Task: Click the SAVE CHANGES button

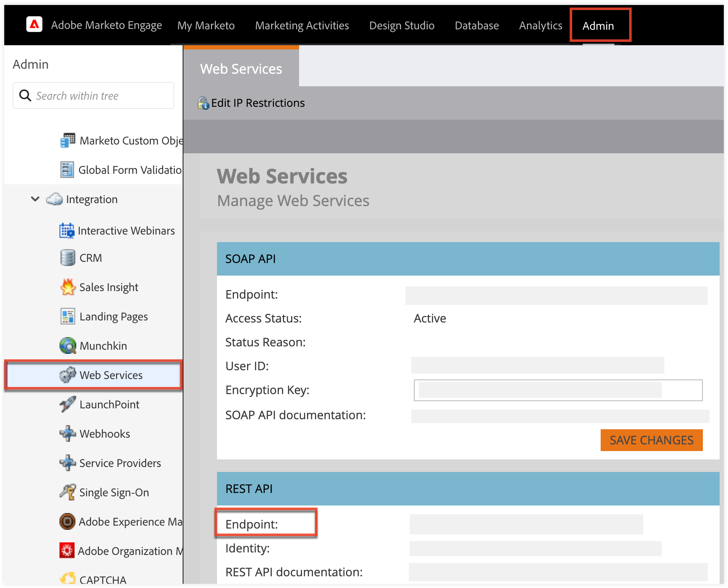Action: [651, 440]
